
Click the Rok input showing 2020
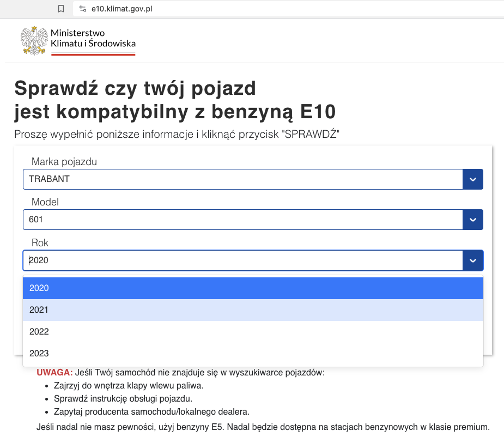coord(243,260)
